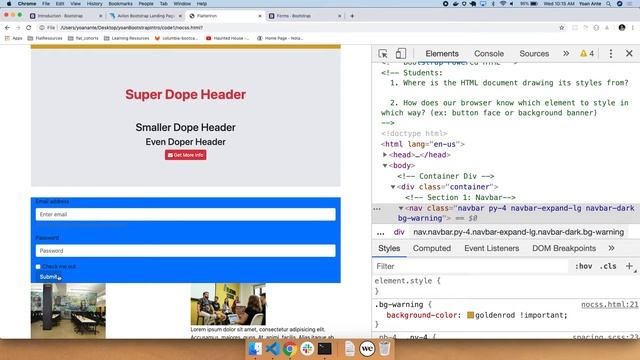Collapse the div container node
The image size is (640, 360).
point(393,187)
